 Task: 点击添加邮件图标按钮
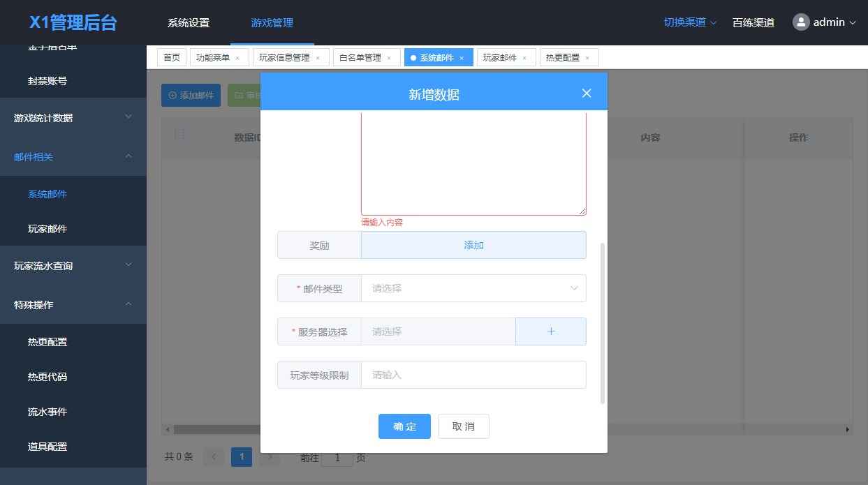[172, 94]
